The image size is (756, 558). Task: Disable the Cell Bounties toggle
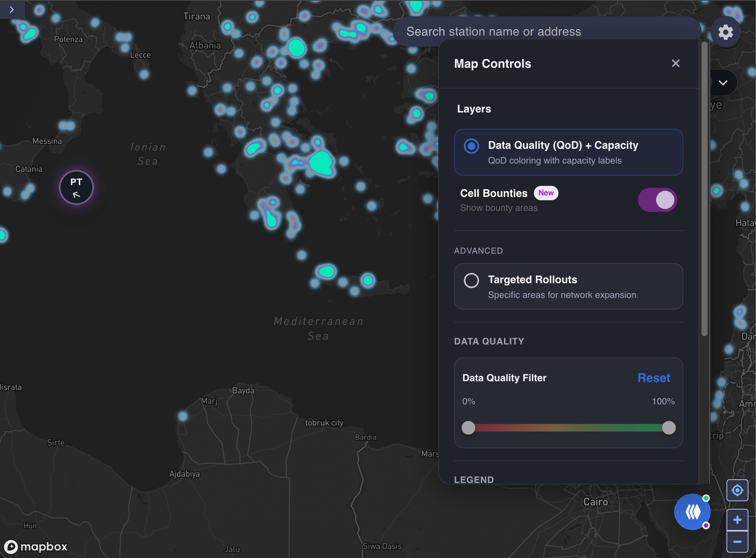point(657,200)
